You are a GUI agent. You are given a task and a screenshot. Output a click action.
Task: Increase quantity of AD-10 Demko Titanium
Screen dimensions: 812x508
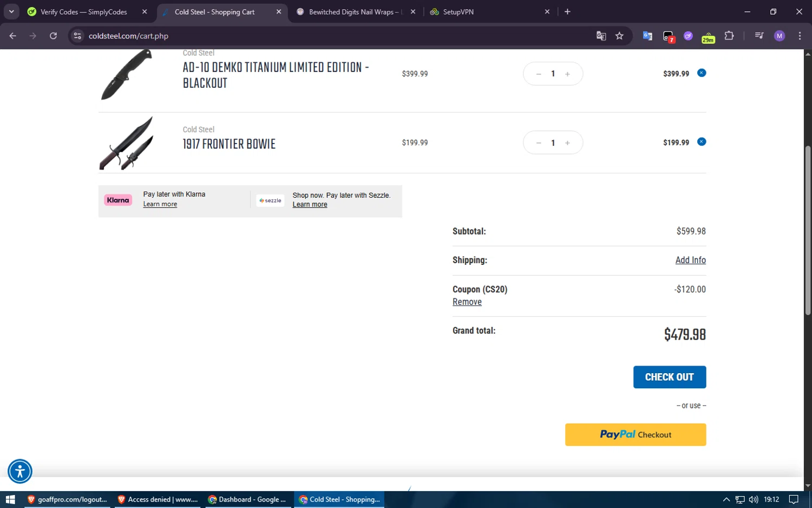567,74
